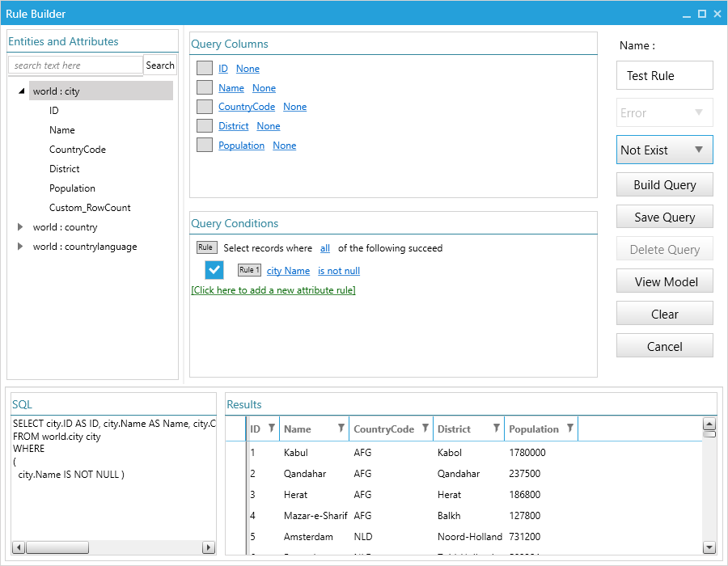Open the Error severity dropdown

click(x=664, y=112)
